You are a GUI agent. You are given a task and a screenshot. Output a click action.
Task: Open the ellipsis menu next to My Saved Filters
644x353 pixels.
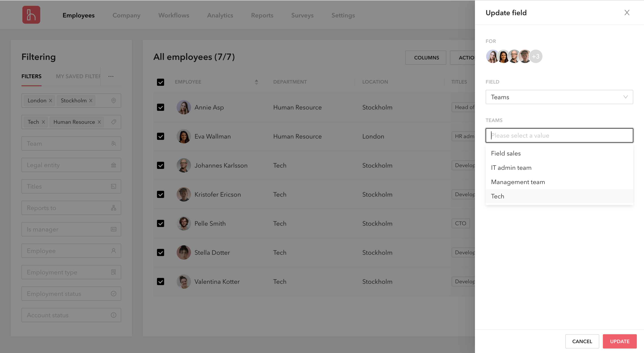pyautogui.click(x=111, y=76)
